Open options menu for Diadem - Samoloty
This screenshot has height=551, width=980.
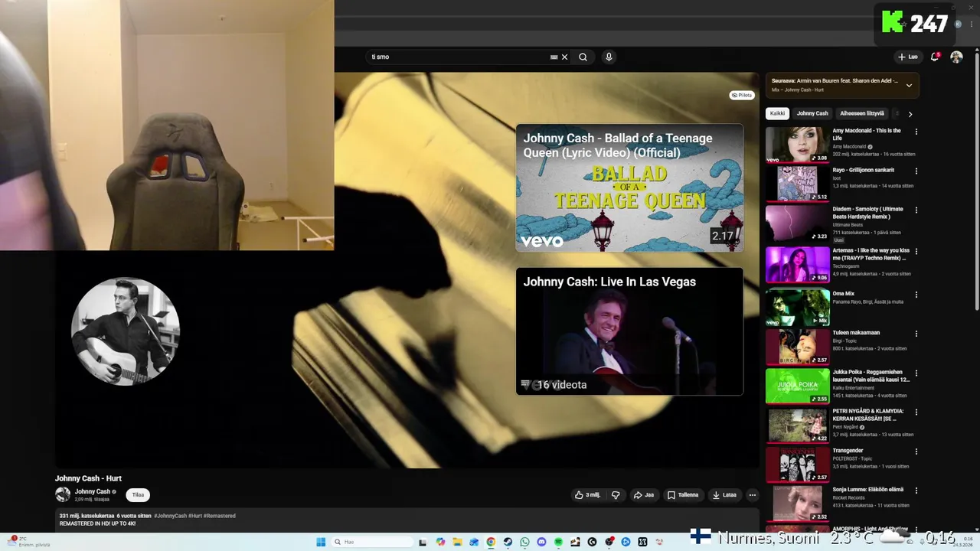tap(916, 210)
